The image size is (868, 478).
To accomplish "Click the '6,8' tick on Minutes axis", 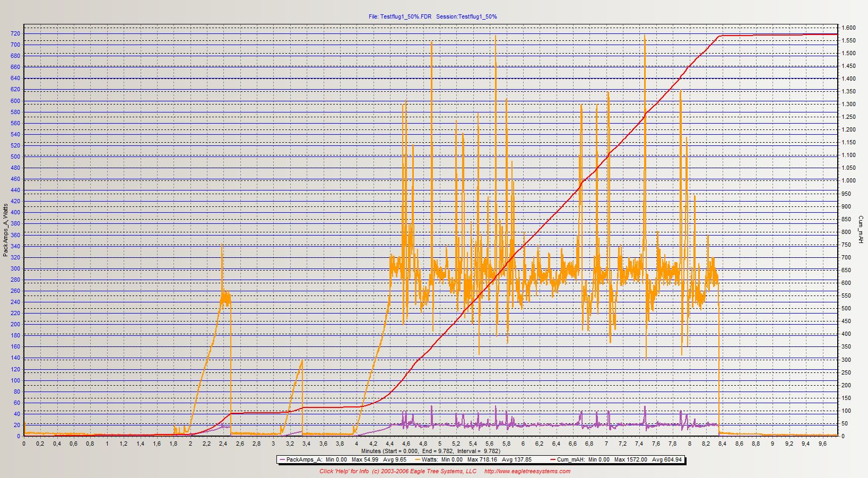I will 589,444.
